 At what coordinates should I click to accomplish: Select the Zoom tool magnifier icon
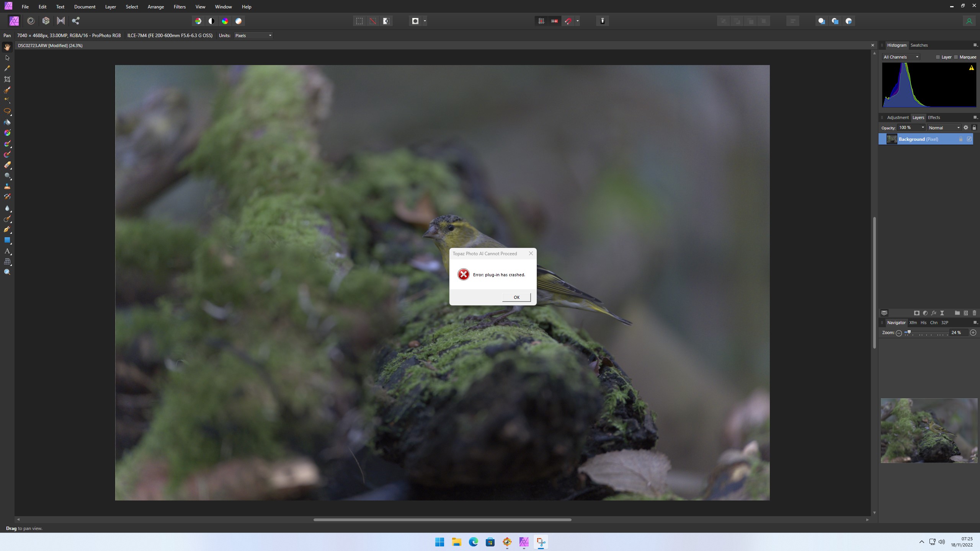click(7, 272)
